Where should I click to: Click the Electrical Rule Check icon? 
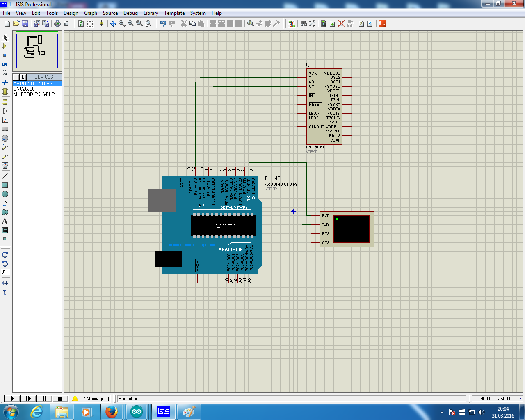coord(370,23)
